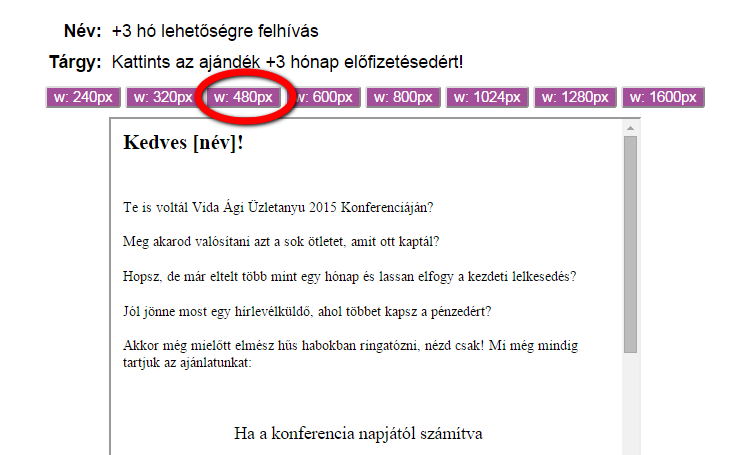Click the name value '+3 hó lehetőségre felhívás'

pos(215,31)
